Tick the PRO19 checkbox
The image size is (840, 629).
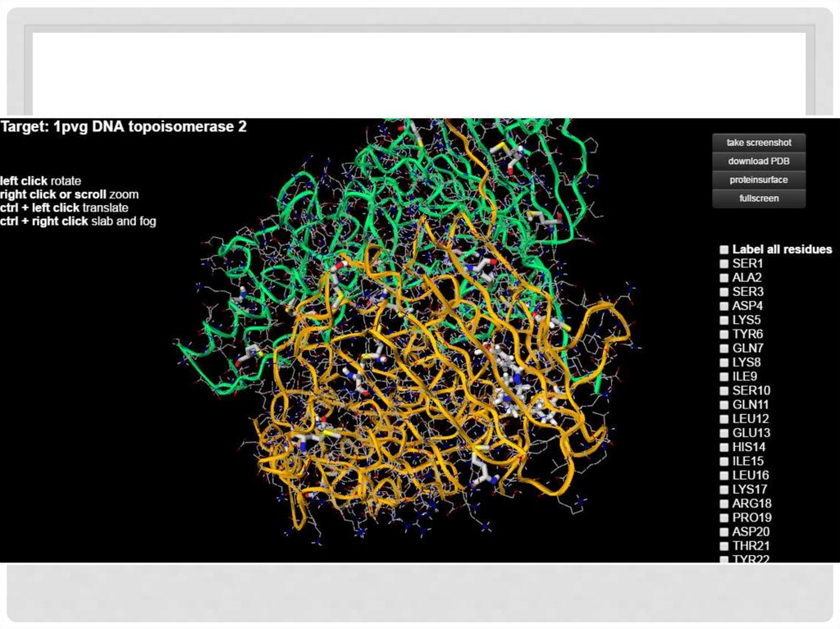point(724,517)
